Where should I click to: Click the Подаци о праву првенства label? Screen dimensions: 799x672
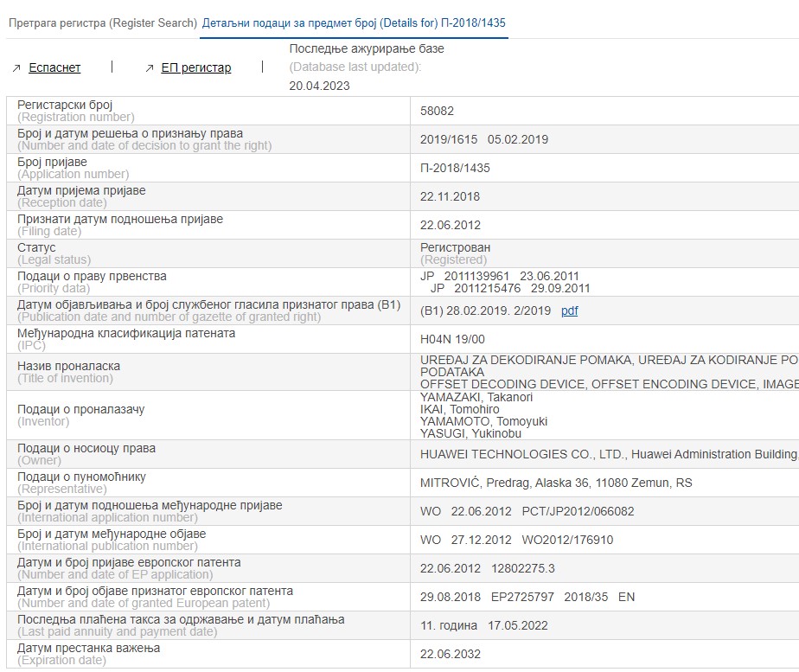92,276
